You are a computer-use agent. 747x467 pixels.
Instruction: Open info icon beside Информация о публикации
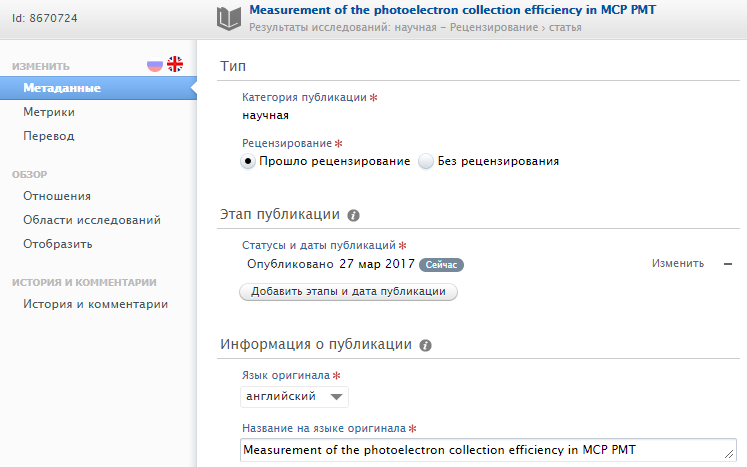click(x=425, y=345)
